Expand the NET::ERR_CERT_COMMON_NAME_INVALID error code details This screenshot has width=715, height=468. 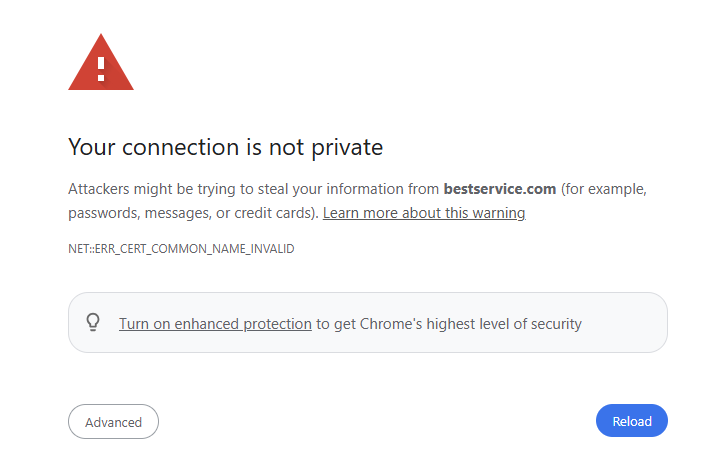pyautogui.click(x=181, y=249)
